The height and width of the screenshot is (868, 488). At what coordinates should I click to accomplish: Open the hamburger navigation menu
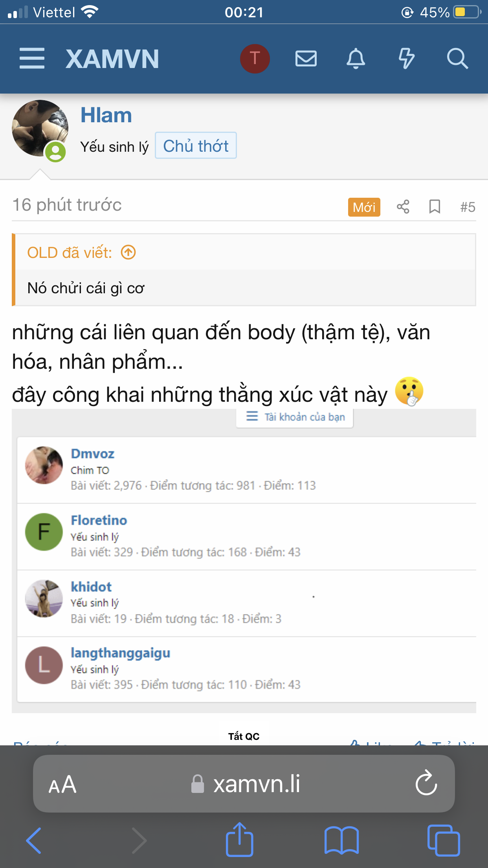tap(32, 59)
